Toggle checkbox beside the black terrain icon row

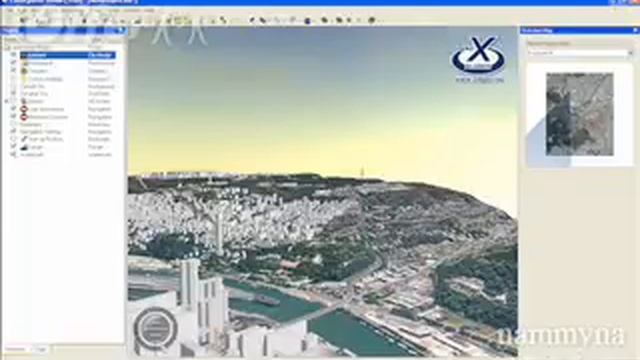point(13,147)
